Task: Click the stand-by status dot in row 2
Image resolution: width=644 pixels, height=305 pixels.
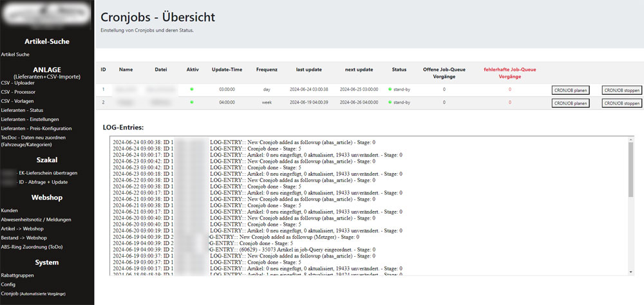Action: click(390, 102)
